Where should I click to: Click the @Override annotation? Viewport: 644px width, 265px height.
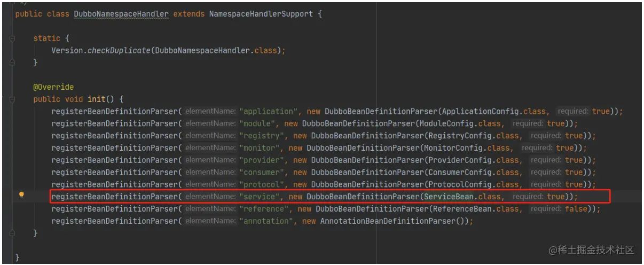[x=53, y=87]
